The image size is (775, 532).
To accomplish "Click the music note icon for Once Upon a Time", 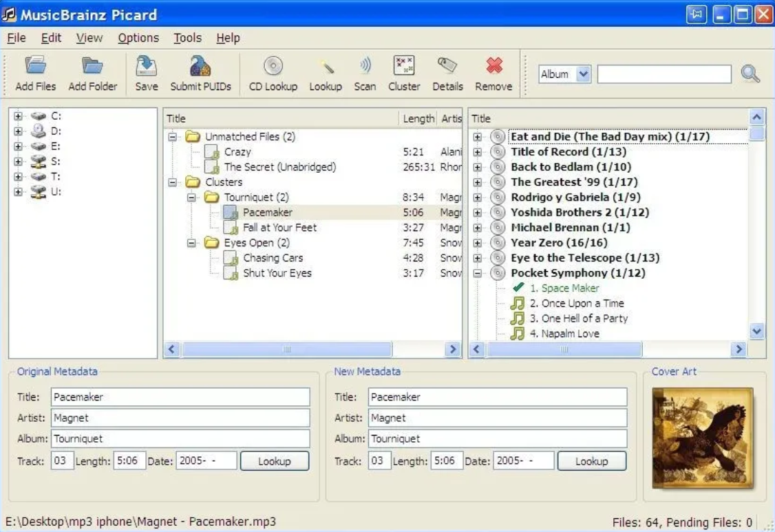I will click(x=518, y=304).
